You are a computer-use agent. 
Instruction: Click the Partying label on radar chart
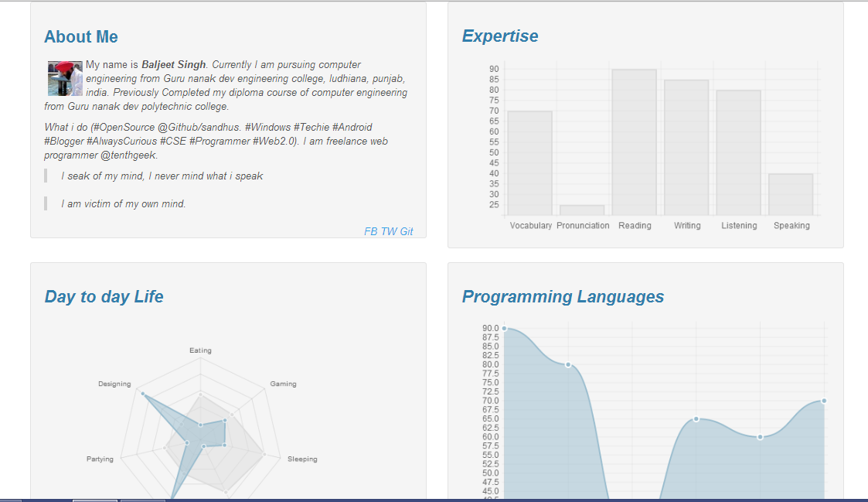point(100,459)
